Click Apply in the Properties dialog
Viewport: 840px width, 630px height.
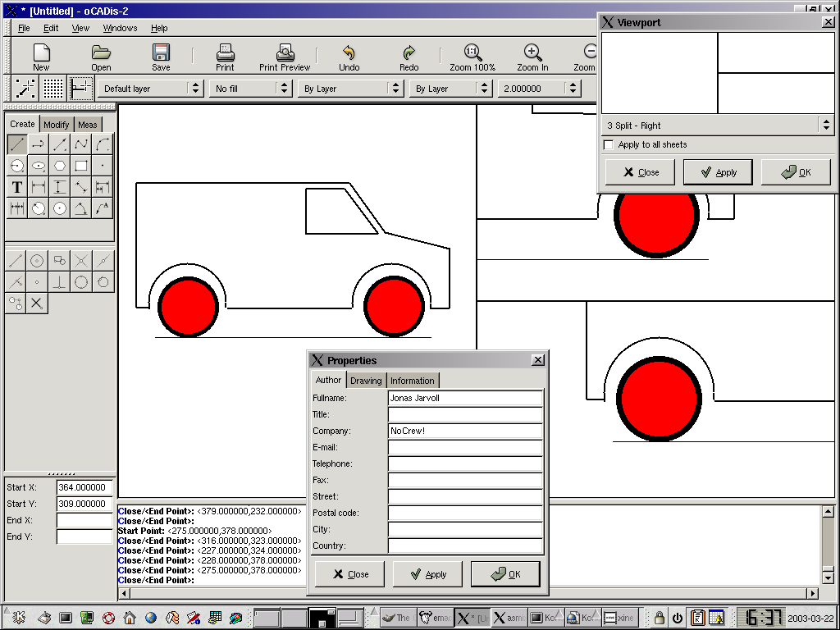tap(427, 574)
